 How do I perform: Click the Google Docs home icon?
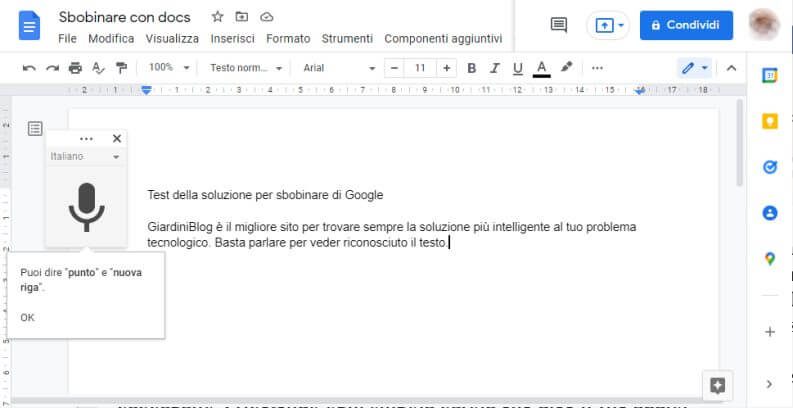(29, 25)
